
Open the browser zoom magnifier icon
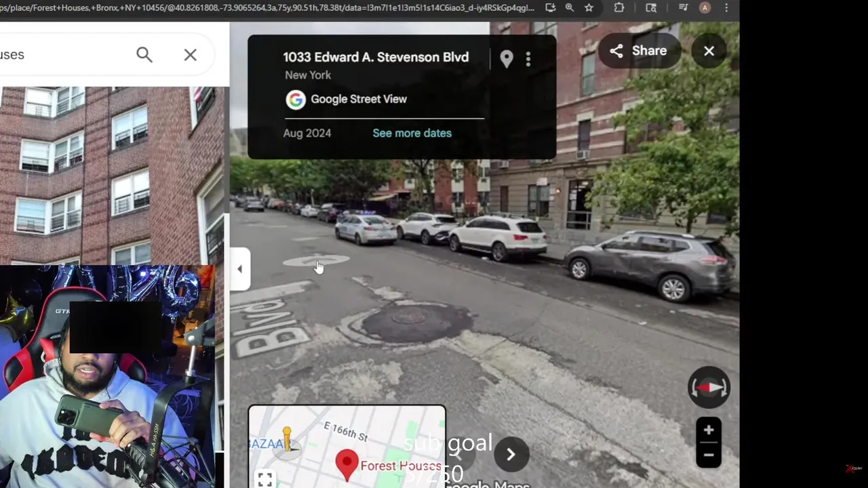[x=570, y=7]
